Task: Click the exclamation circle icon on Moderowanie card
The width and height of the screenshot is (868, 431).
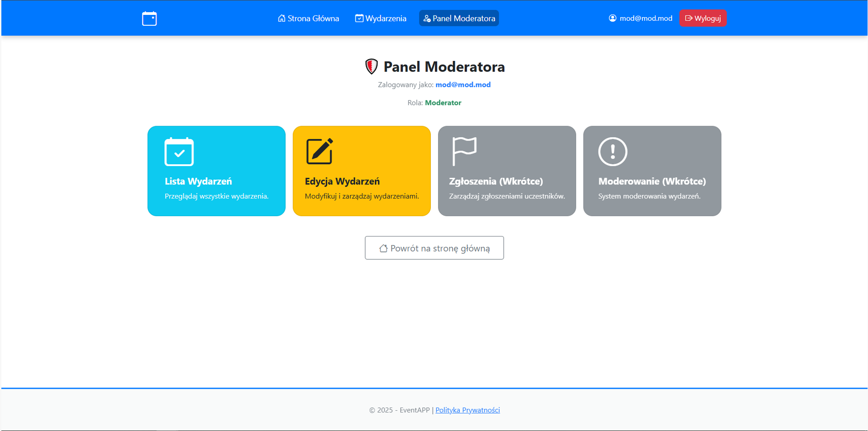Action: pos(613,152)
